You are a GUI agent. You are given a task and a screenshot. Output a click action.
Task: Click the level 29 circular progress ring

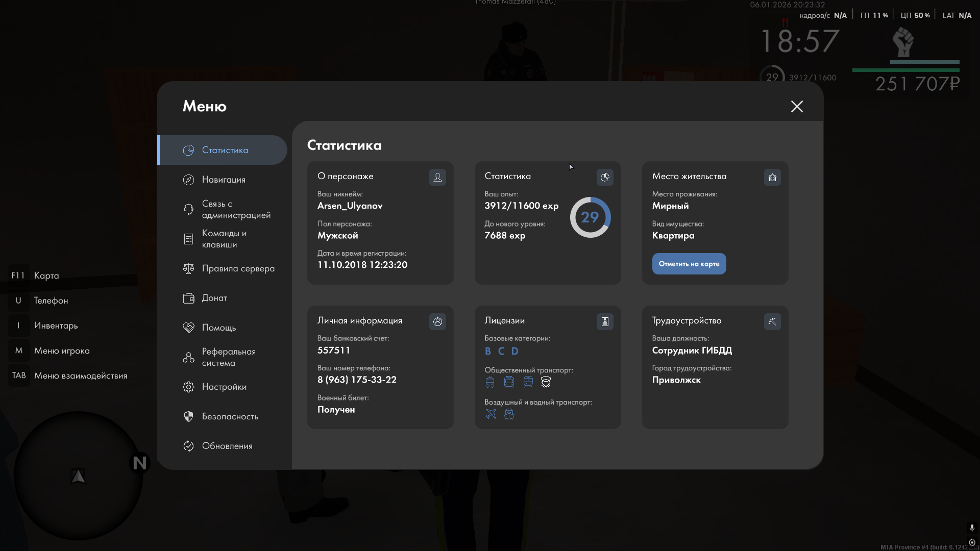pyautogui.click(x=590, y=217)
